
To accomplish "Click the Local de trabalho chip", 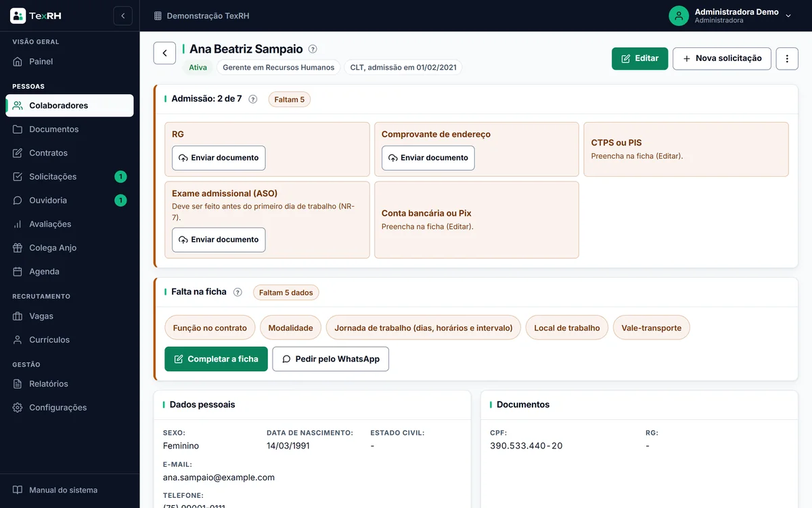I will coord(567,328).
